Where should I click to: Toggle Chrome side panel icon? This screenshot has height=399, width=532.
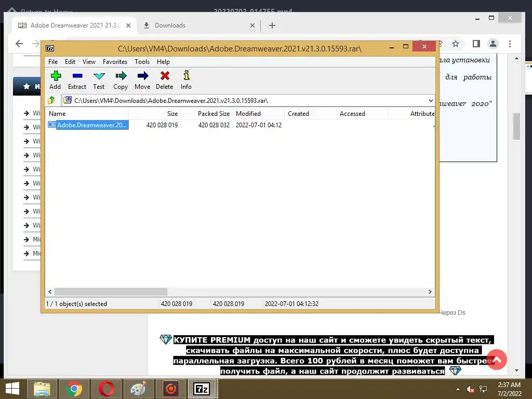476,44
